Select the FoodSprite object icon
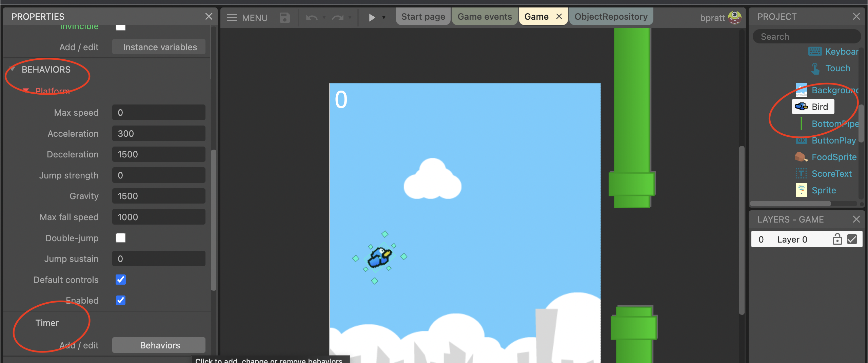Screen dimensions: 868x363 click(801, 157)
